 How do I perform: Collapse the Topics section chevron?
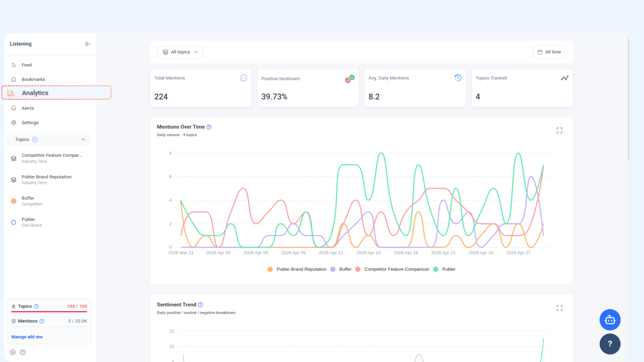click(83, 139)
